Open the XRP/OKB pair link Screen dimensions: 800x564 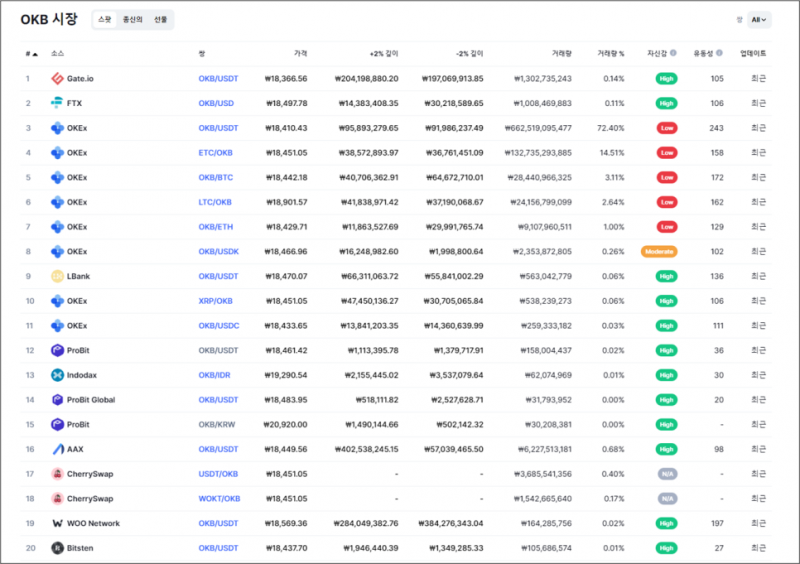point(216,301)
